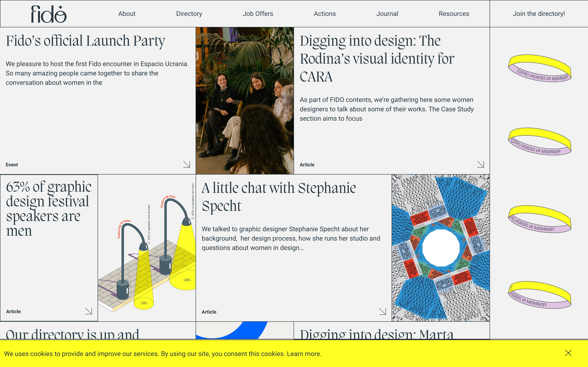Go to the Directory page
Screen dimensions: 588x367
189,14
